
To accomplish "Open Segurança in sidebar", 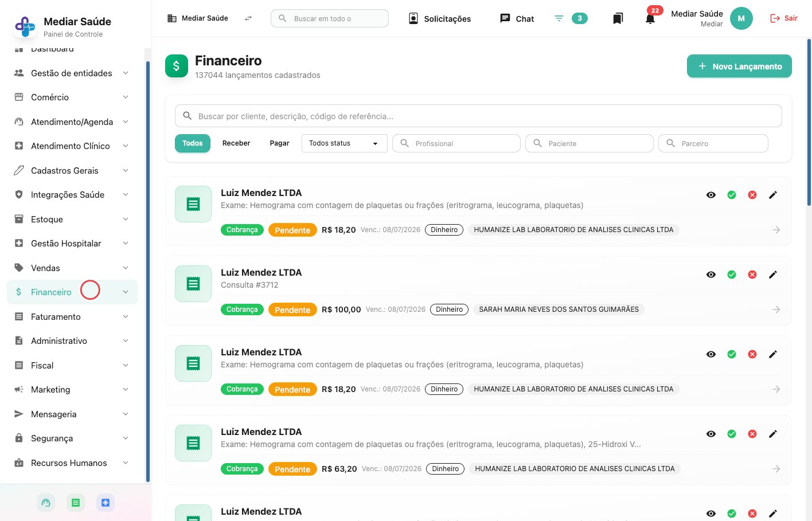I will point(72,438).
